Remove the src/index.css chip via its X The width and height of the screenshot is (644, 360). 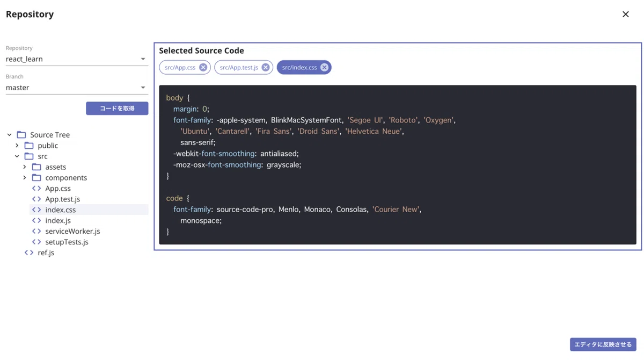[x=324, y=68]
